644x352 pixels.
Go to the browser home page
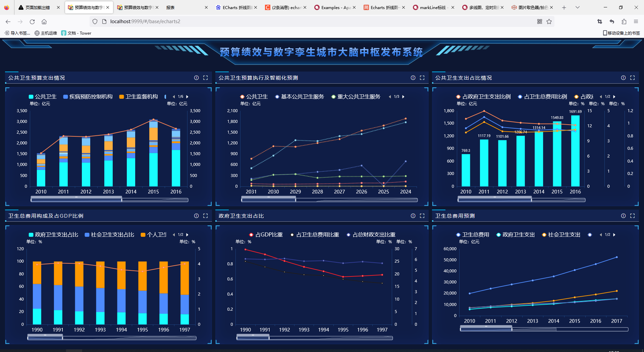(44, 21)
